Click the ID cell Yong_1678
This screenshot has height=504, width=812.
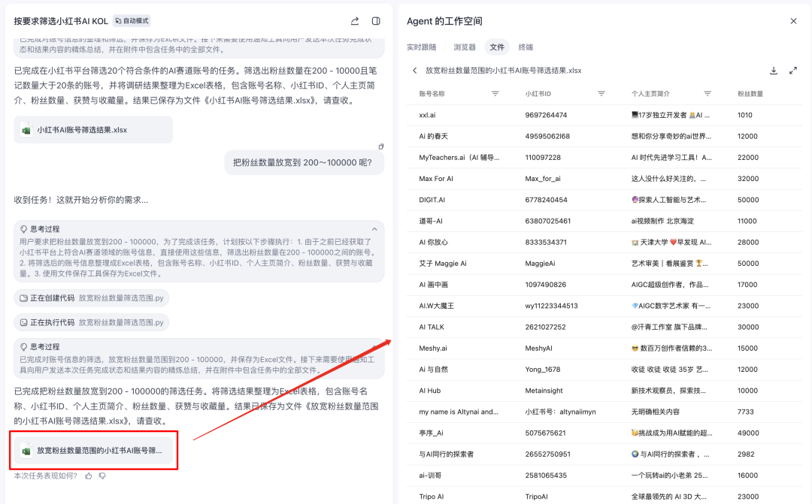coord(543,370)
